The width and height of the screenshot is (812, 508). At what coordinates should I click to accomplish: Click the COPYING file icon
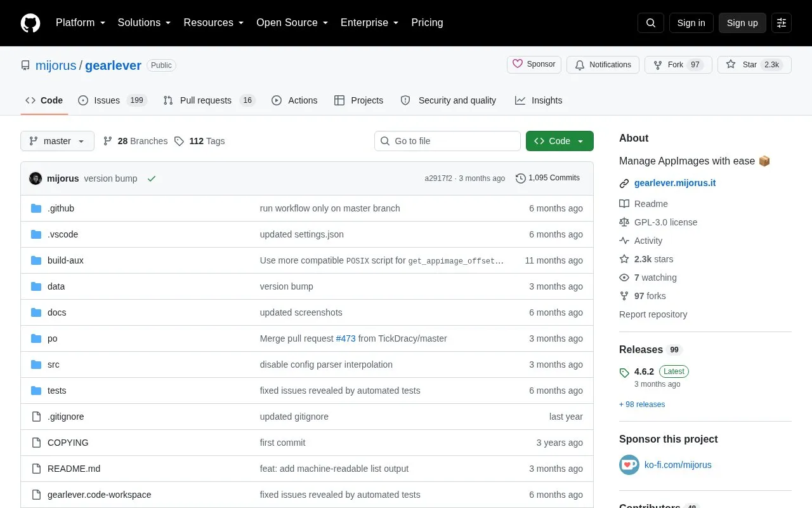pos(36,443)
